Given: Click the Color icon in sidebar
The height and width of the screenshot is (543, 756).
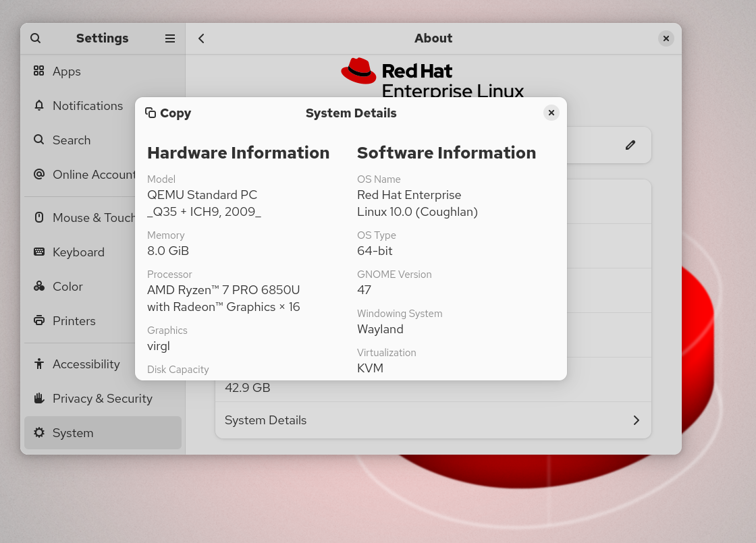Looking at the screenshot, I should coord(39,286).
